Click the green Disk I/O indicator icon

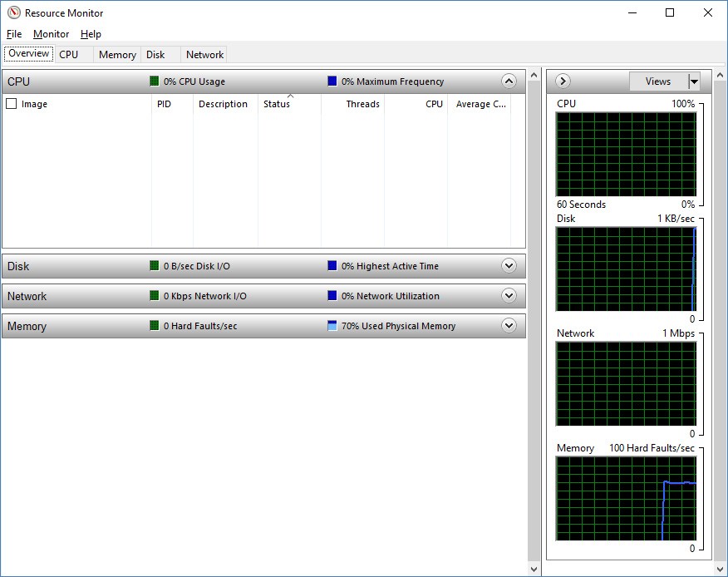pos(155,266)
